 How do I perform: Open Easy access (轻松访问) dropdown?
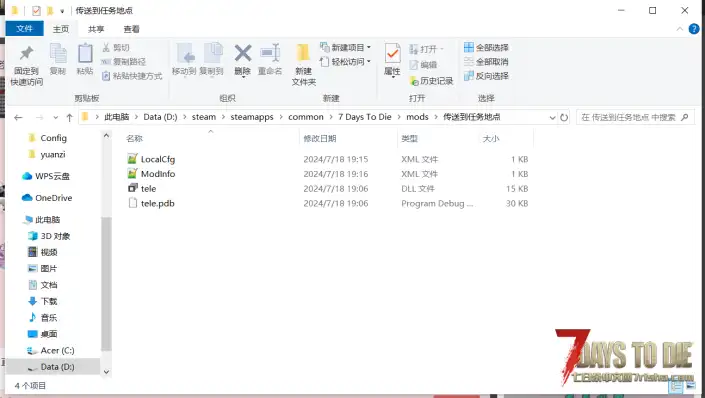point(345,62)
